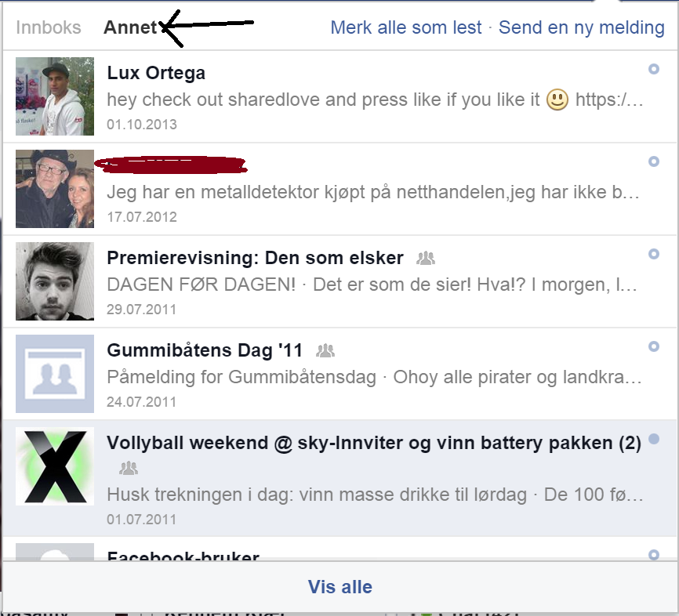Toggle read status circle for Lux Ortega
679x616 pixels.
pos(653,69)
